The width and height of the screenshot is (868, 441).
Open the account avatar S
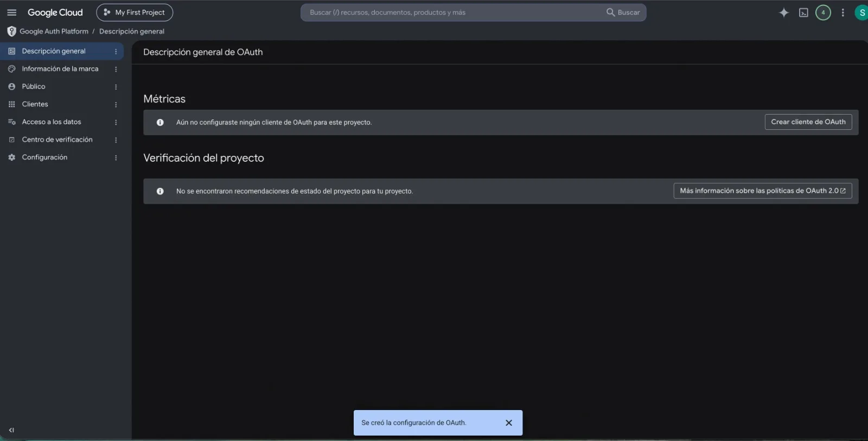(x=861, y=12)
